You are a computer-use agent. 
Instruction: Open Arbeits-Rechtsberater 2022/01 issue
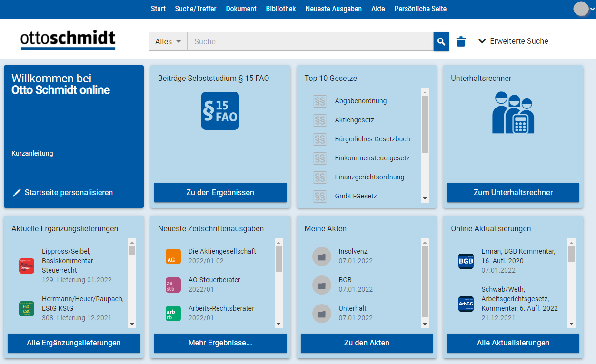[221, 313]
